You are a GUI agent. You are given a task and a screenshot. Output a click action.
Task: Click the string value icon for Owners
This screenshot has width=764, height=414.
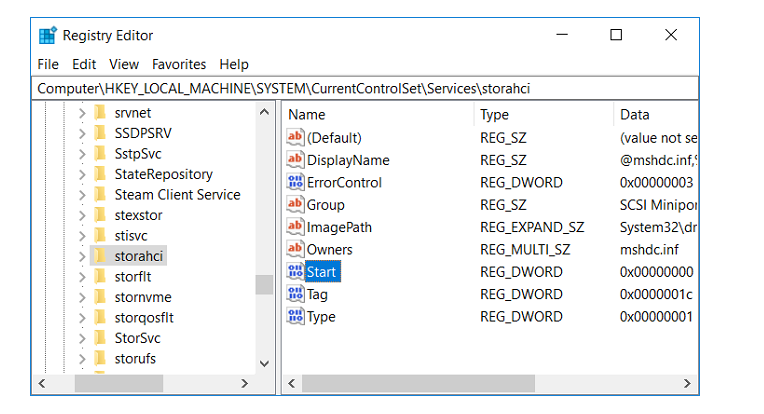(x=295, y=249)
